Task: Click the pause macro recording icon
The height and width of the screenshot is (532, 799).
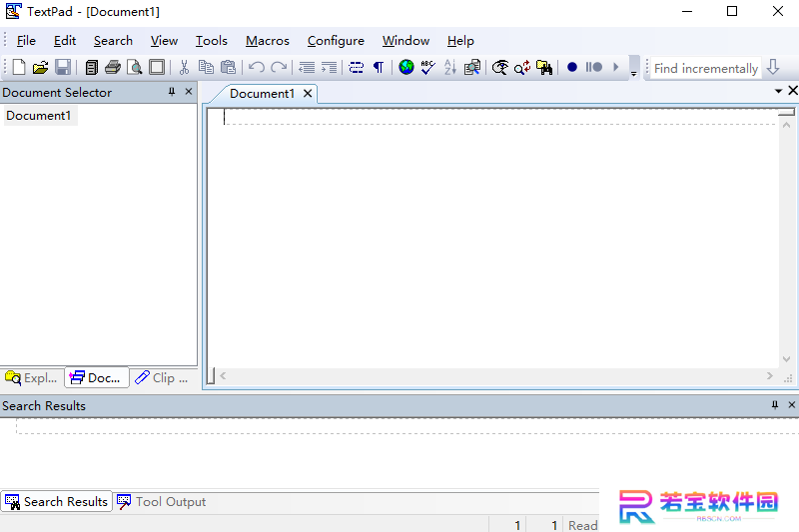Action: click(x=594, y=67)
